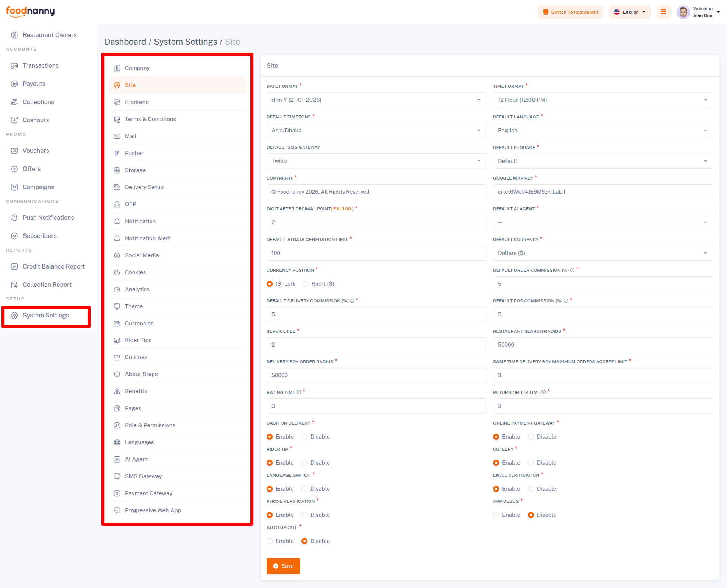Click the John Doe profile avatar
Viewport: 727px width, 588px height.
point(683,12)
